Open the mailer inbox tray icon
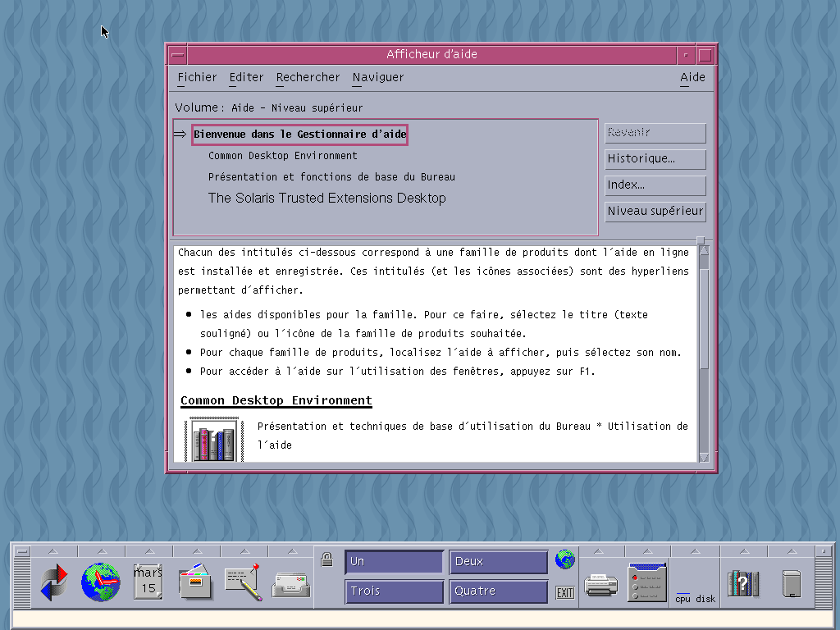 click(291, 585)
